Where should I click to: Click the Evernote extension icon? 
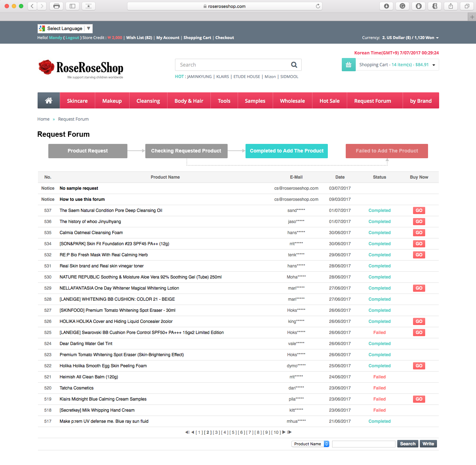pos(434,6)
